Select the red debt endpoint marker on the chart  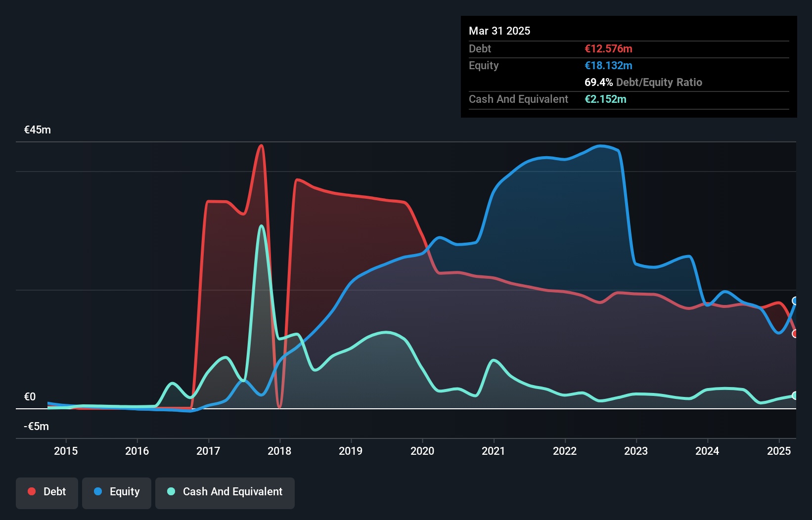click(795, 334)
